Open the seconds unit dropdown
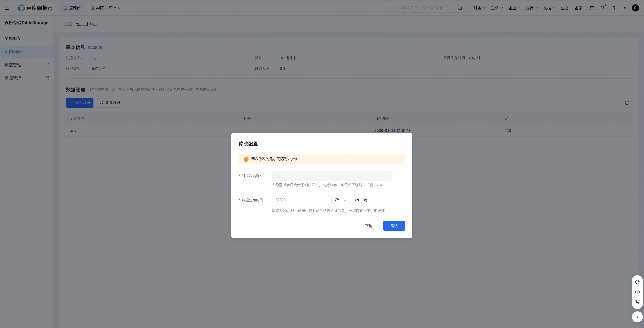644x328 pixels. [341, 200]
